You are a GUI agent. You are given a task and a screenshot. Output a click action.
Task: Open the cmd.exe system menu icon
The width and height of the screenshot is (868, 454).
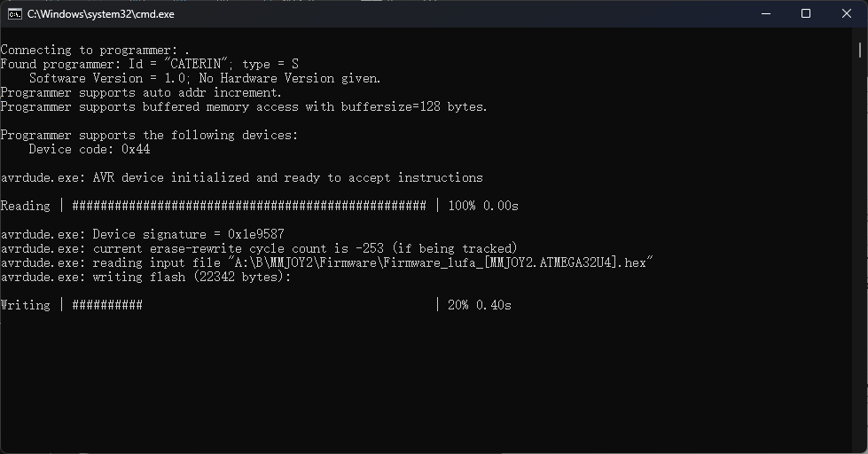tap(15, 14)
